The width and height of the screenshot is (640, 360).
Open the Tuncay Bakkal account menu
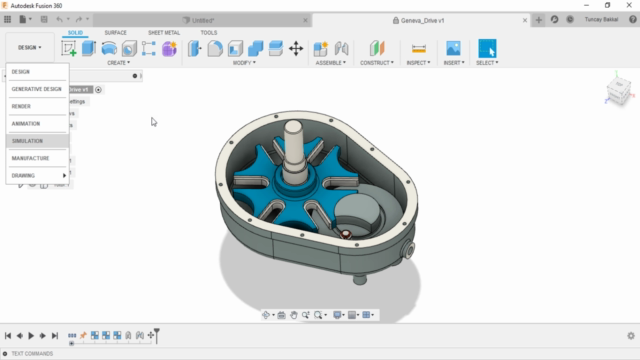[601, 19]
